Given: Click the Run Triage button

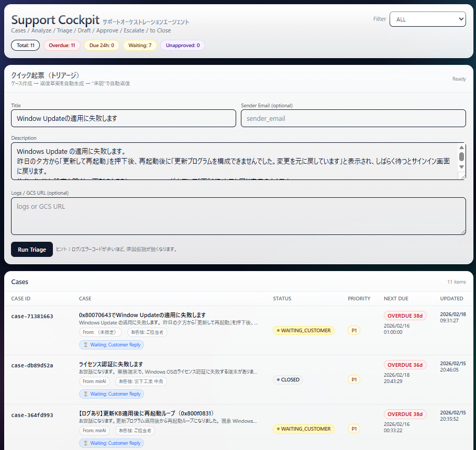Looking at the screenshot, I should [x=31, y=249].
